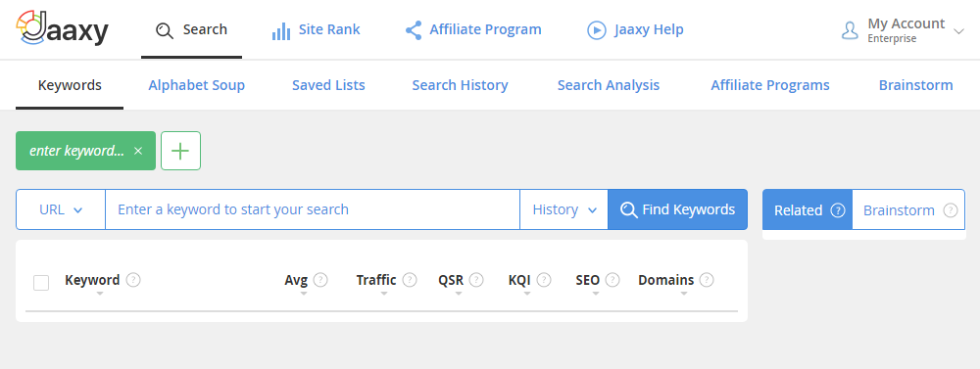Sort by Traffic column arrow
Viewport: 980px width, 369px height.
tap(384, 294)
